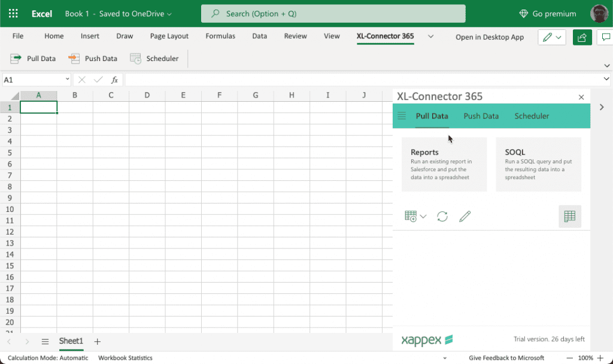Expand the editing mode pencil dropdown
The height and width of the screenshot is (364, 613).
559,37
